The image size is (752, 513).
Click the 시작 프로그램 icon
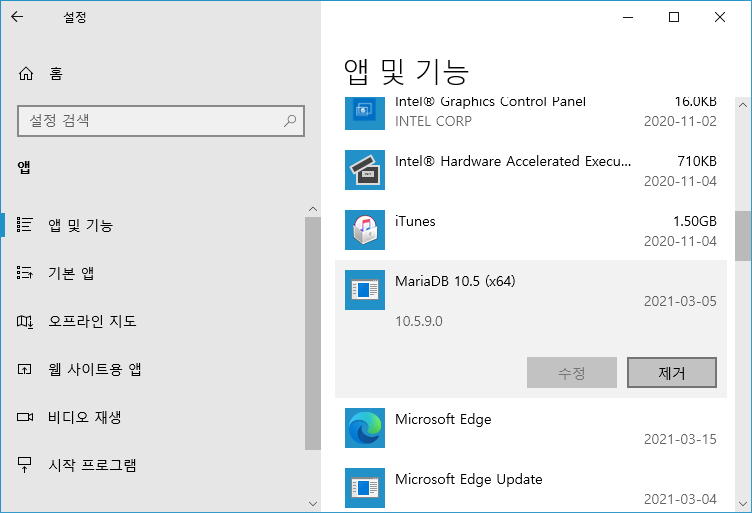click(x=24, y=465)
